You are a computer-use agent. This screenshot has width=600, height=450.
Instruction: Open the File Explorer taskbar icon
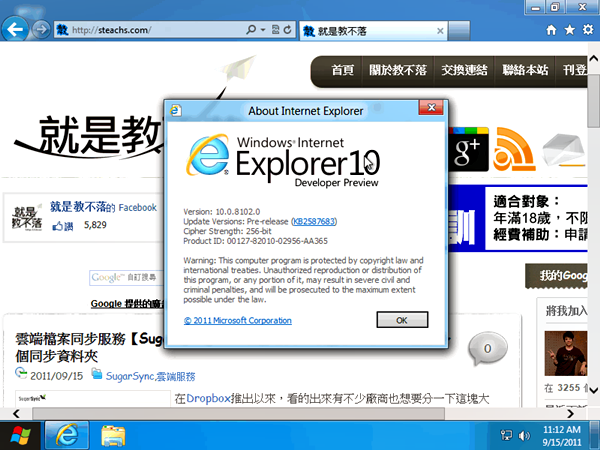113,436
